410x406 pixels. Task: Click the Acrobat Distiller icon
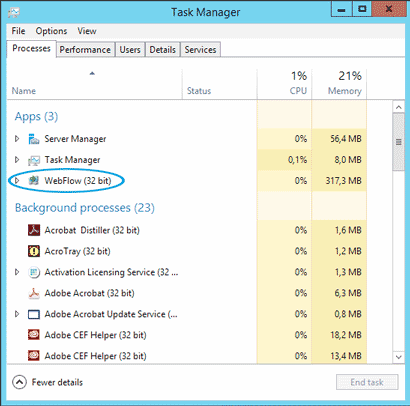pos(34,230)
